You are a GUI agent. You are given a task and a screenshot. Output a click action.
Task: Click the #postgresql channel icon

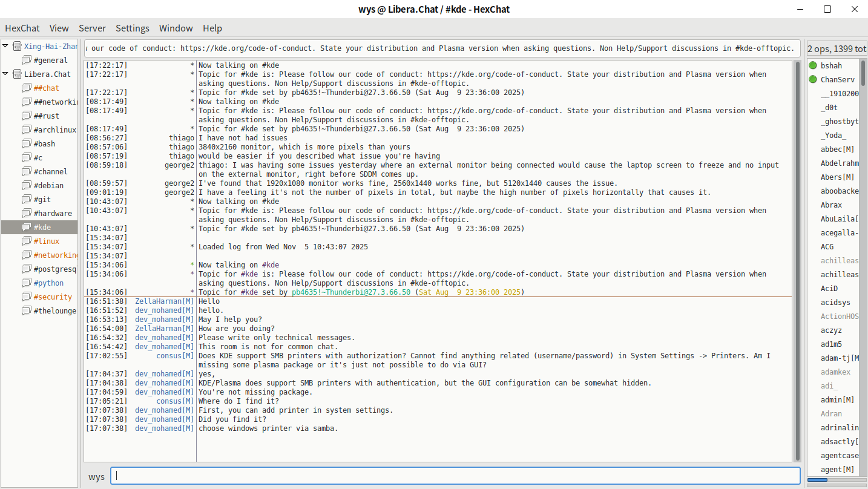27,269
